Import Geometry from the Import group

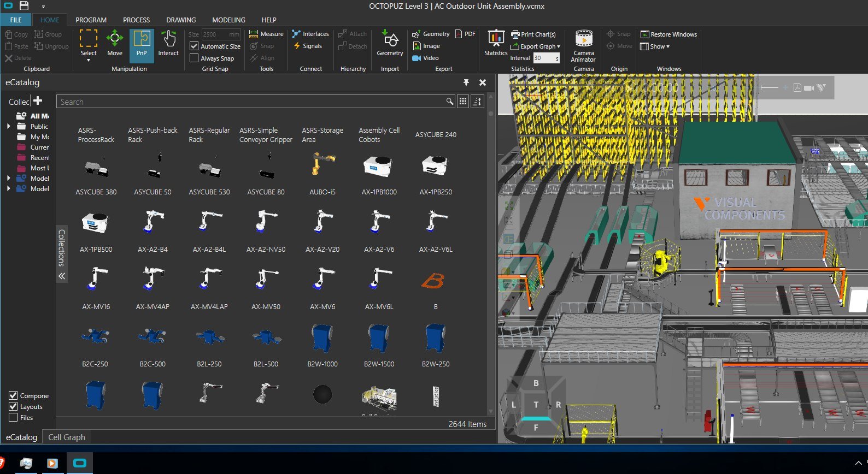click(390, 43)
